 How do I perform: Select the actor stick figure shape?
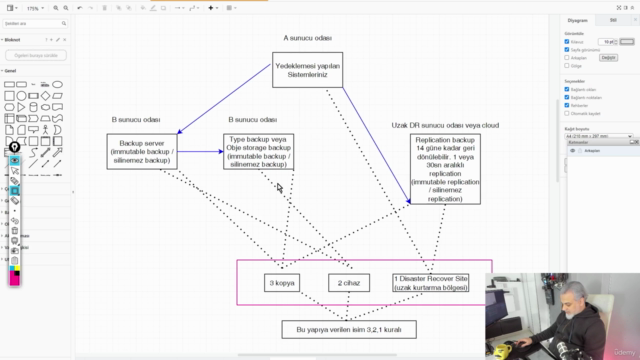(x=45, y=130)
